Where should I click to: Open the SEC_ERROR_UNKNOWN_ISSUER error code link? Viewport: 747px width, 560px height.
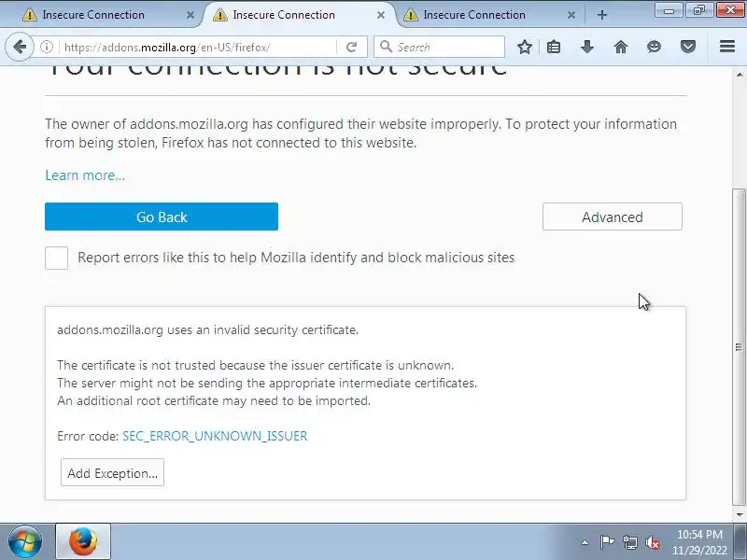click(x=215, y=436)
